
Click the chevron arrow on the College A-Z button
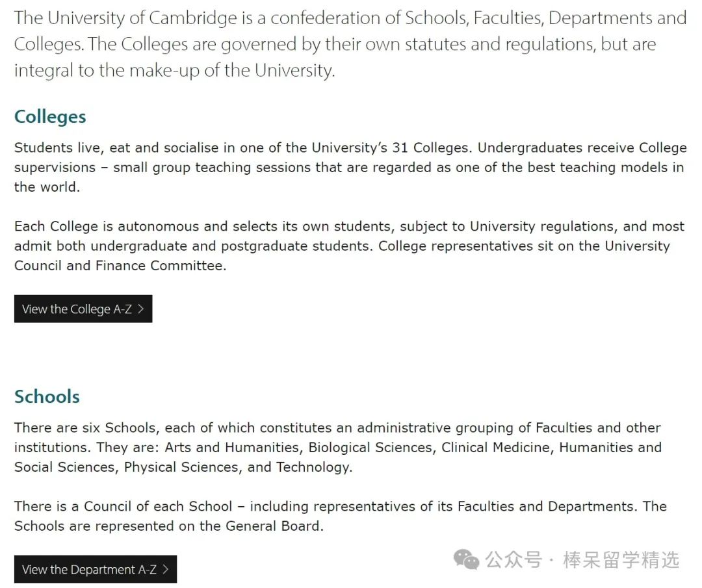(141, 309)
